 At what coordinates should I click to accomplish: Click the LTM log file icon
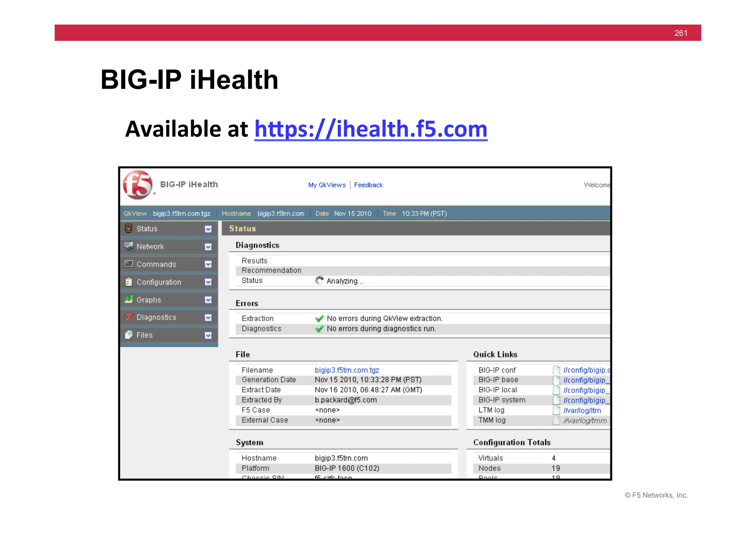tap(556, 410)
